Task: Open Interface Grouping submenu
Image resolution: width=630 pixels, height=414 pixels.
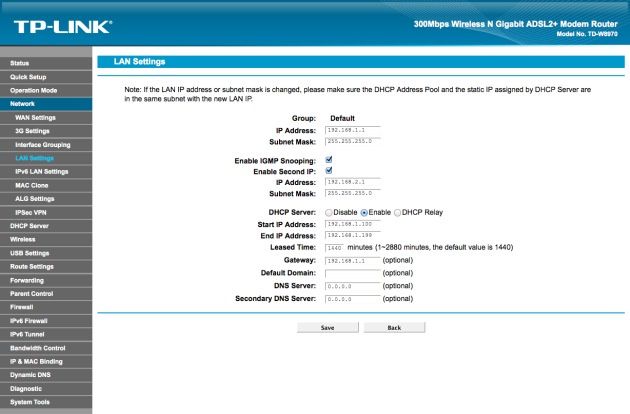Action: (46, 145)
